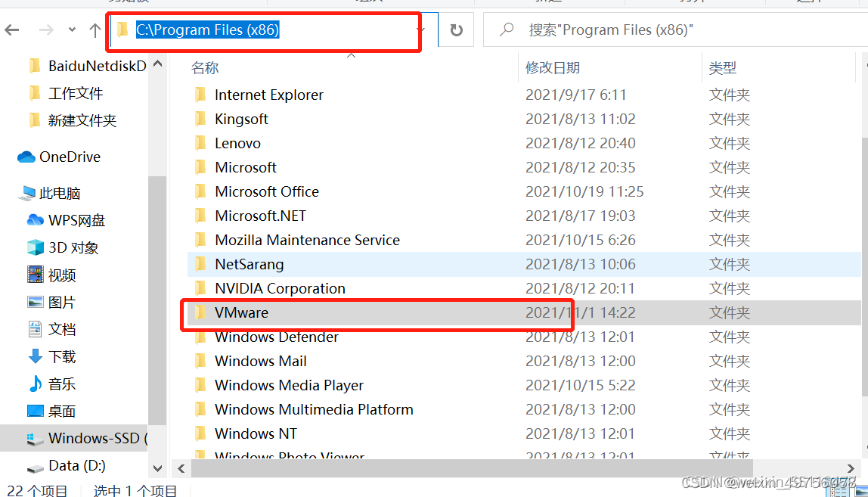Sort by the 名称 column header
This screenshot has height=497, width=868.
205,68
